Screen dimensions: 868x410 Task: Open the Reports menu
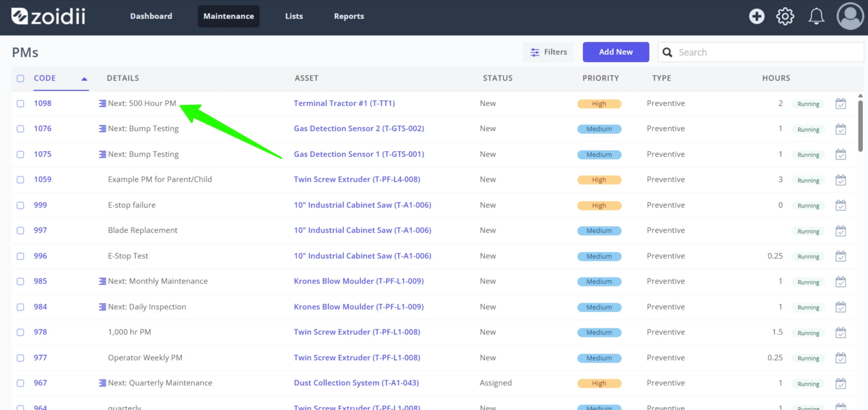pyautogui.click(x=349, y=16)
